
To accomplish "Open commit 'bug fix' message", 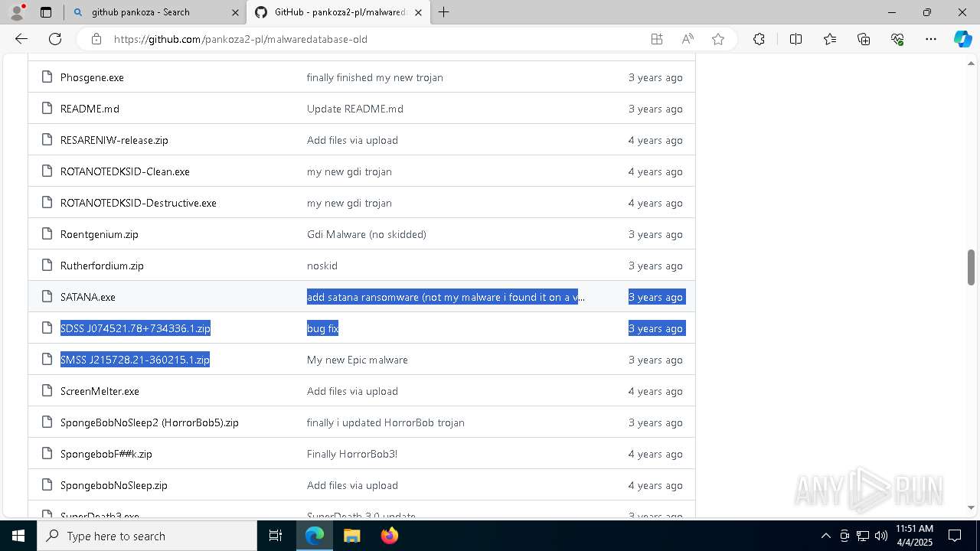I will click(322, 328).
